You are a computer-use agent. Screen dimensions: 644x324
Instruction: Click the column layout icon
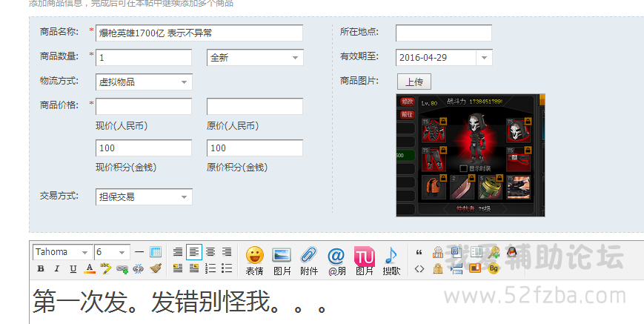click(475, 252)
